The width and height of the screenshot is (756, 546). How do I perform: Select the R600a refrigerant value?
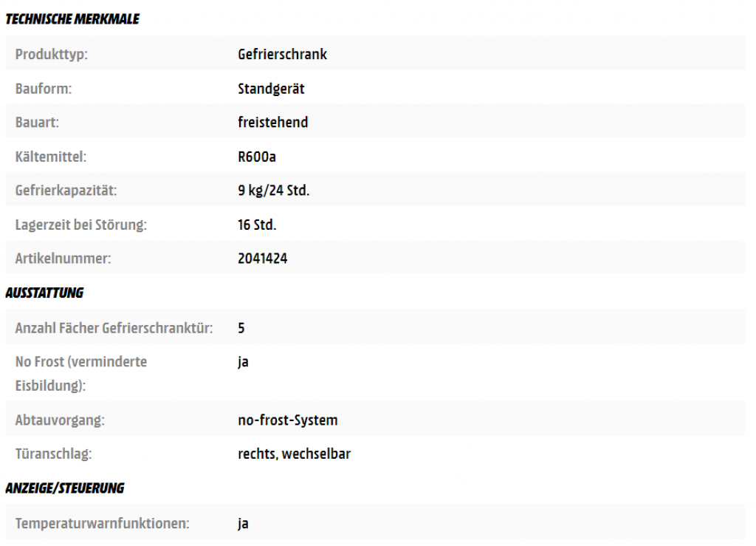pyautogui.click(x=257, y=157)
